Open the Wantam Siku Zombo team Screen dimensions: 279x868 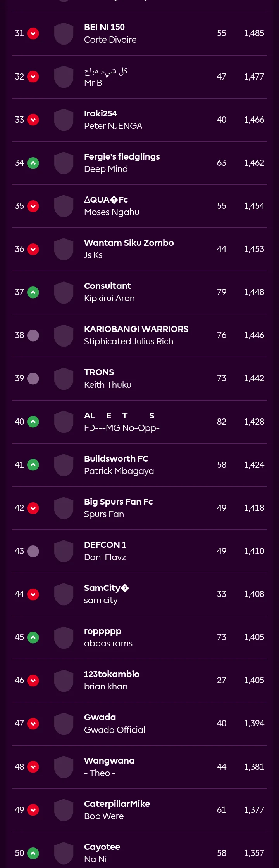(x=129, y=243)
